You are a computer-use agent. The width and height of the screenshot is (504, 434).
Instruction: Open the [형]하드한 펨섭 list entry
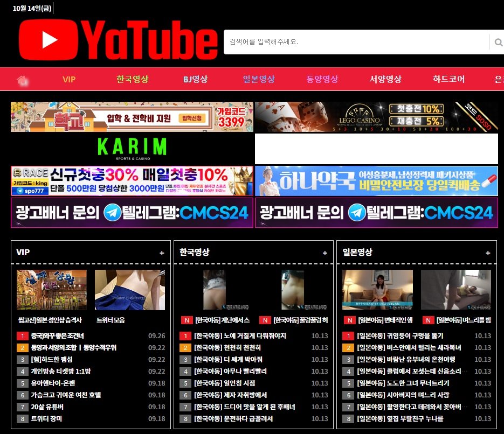(x=51, y=360)
